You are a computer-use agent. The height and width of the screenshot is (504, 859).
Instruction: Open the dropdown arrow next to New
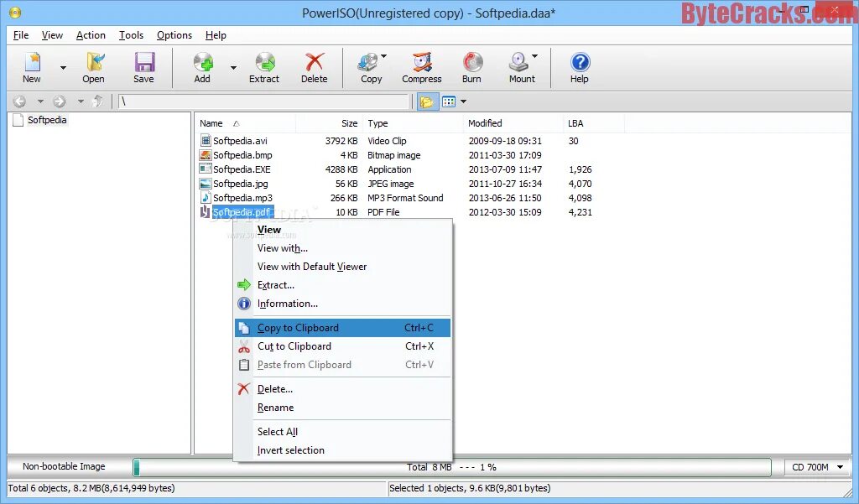click(x=63, y=68)
